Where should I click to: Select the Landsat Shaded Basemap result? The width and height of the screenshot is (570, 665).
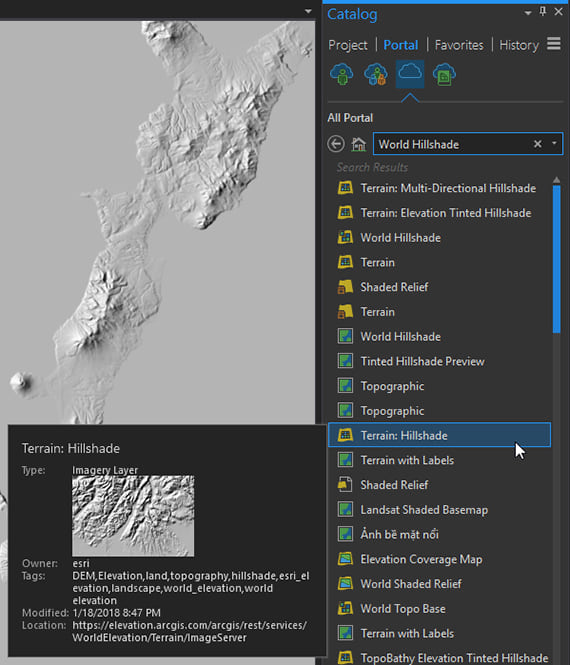click(x=424, y=510)
